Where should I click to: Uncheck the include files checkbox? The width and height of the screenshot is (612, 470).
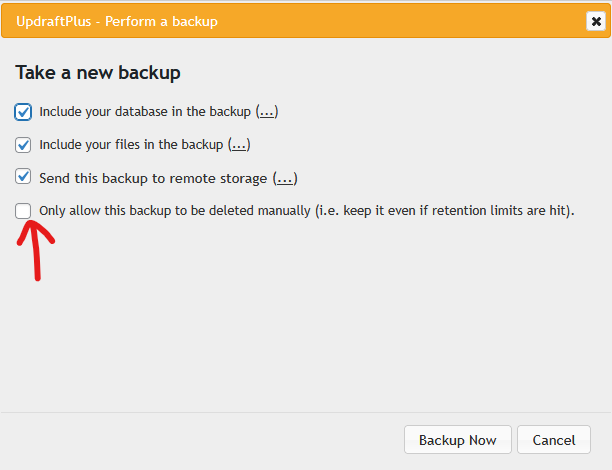[x=24, y=145]
